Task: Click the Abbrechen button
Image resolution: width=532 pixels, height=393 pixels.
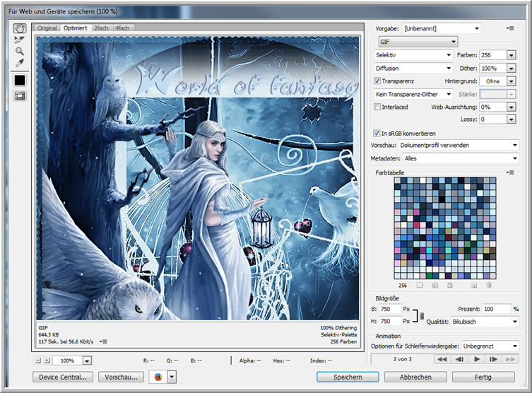Action: click(415, 377)
